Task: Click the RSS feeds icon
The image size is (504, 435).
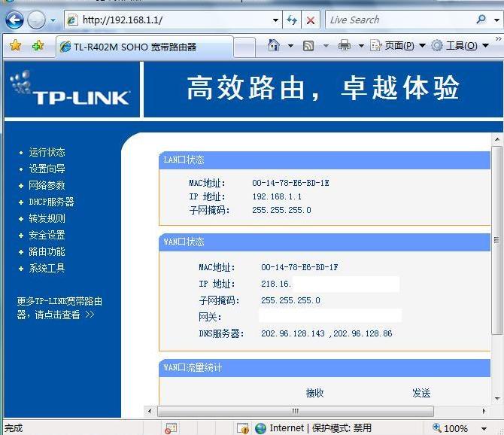Action: pos(308,46)
